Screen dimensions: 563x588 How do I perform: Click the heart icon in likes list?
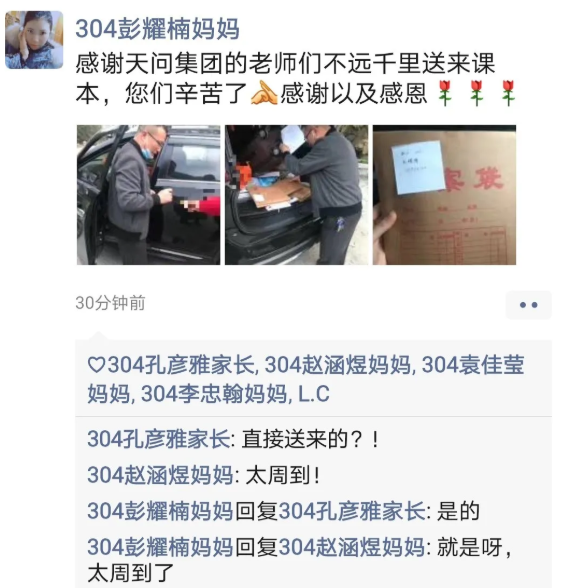tap(96, 365)
